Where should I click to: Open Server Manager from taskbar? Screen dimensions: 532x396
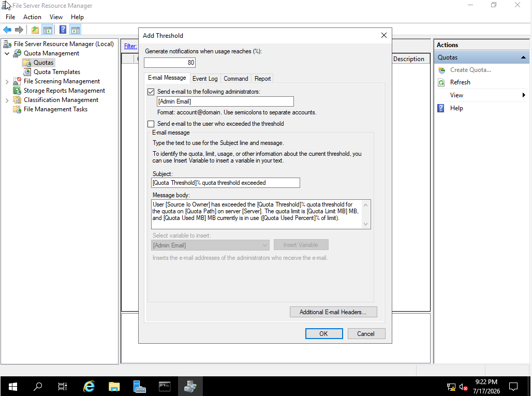[139, 386]
